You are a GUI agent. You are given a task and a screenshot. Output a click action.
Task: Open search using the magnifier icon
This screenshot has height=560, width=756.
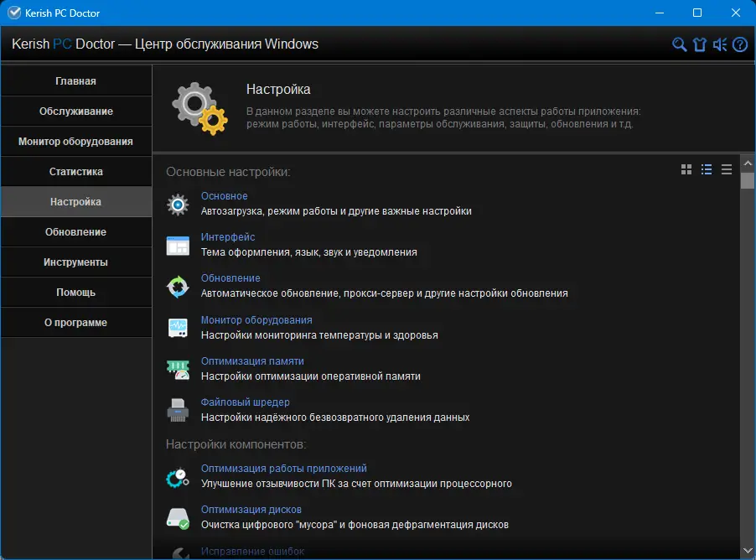tap(679, 44)
